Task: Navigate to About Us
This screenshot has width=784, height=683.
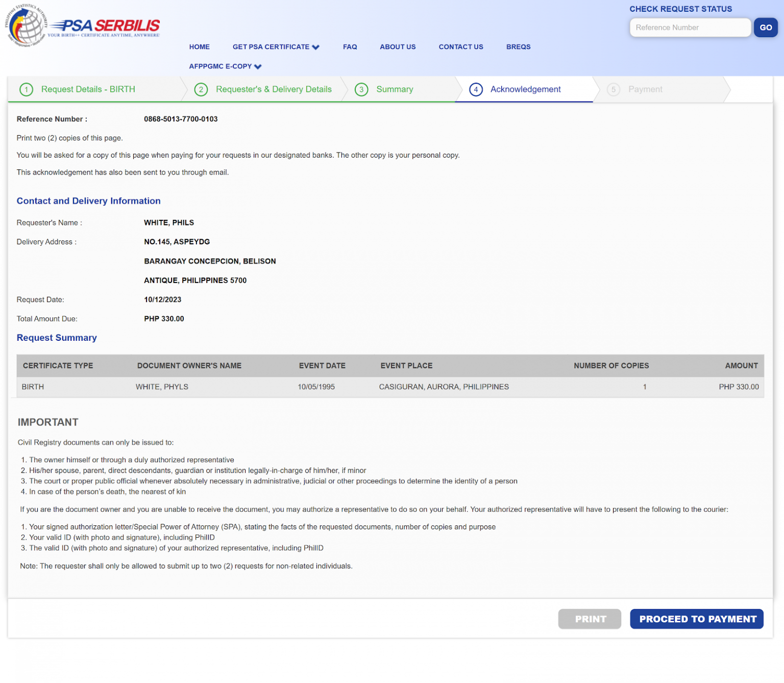Action: [x=398, y=47]
